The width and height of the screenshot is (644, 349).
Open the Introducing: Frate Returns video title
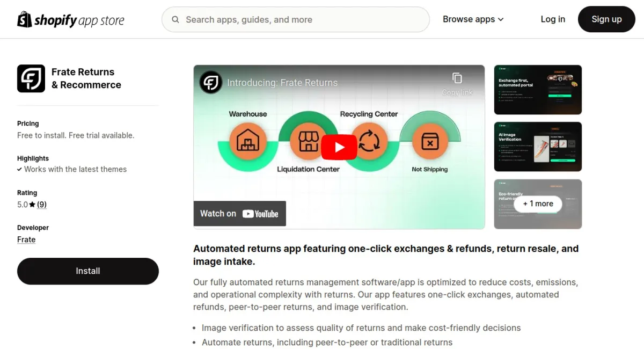coord(282,83)
